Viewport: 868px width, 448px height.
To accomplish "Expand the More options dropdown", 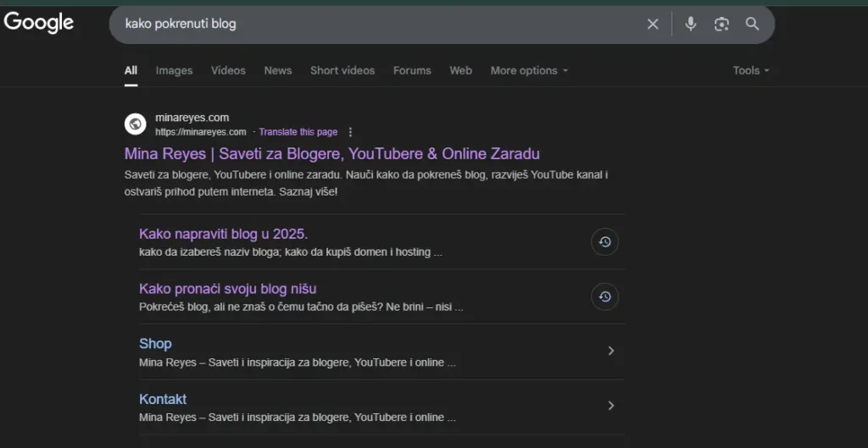I will pos(529,70).
